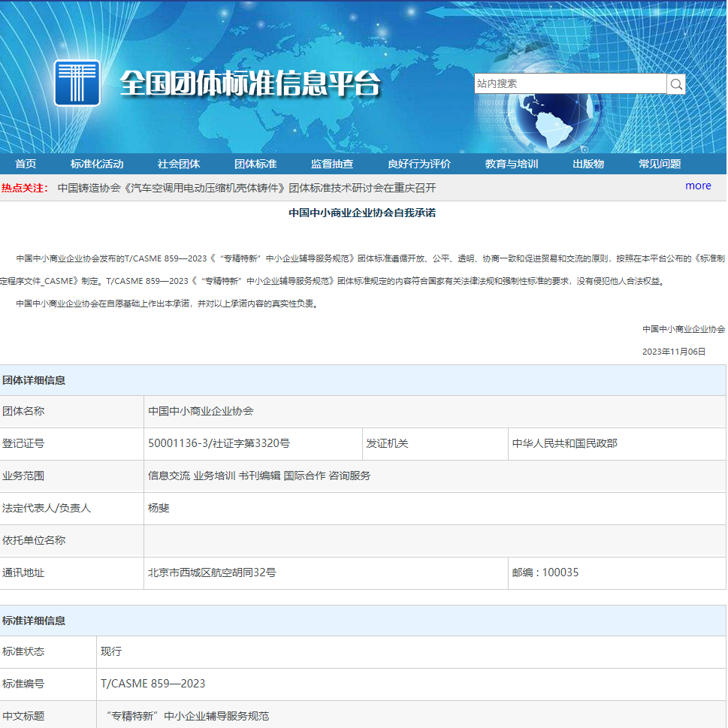Click the platform logo icon
The image size is (728, 728).
77,83
